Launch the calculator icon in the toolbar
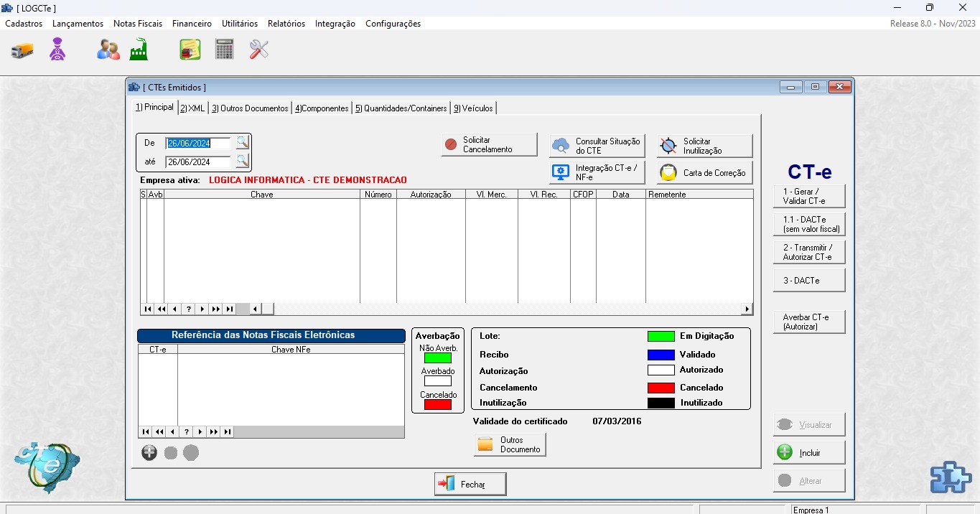This screenshot has height=514, width=980. 225,50
